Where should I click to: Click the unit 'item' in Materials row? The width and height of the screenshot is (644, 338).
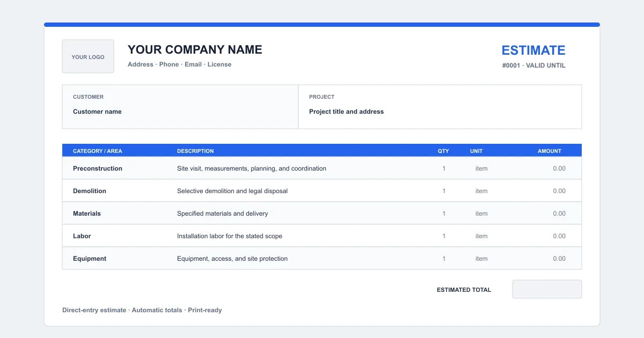pyautogui.click(x=481, y=214)
